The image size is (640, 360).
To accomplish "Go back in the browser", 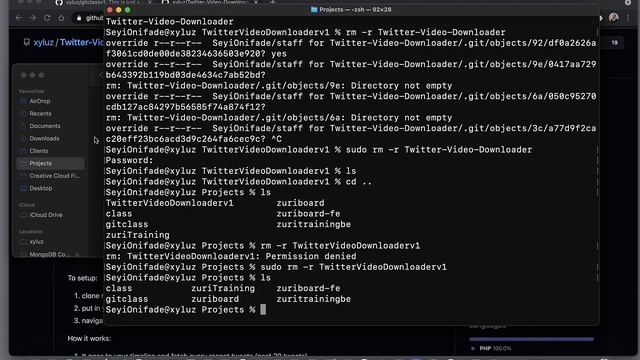I will pyautogui.click(x=19, y=18).
